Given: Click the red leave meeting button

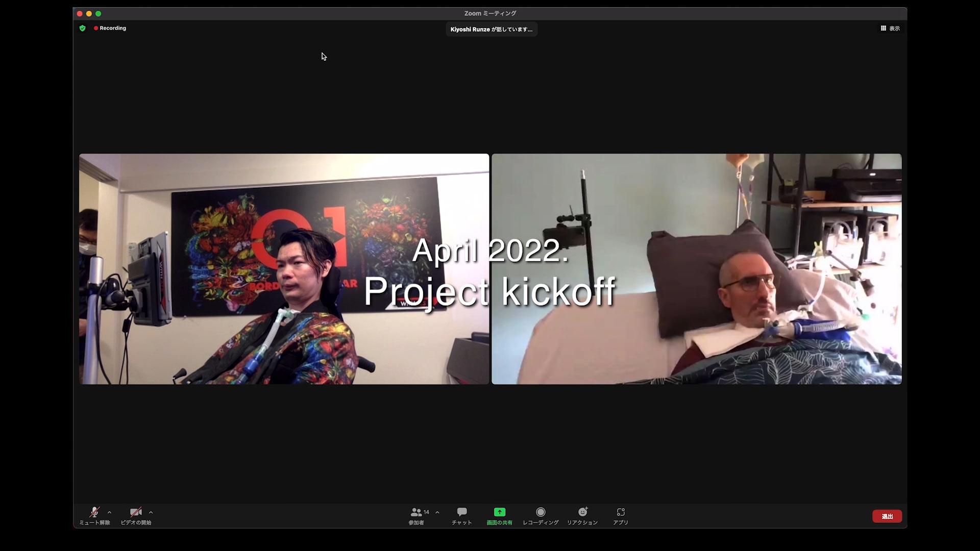Looking at the screenshot, I should pyautogui.click(x=887, y=516).
